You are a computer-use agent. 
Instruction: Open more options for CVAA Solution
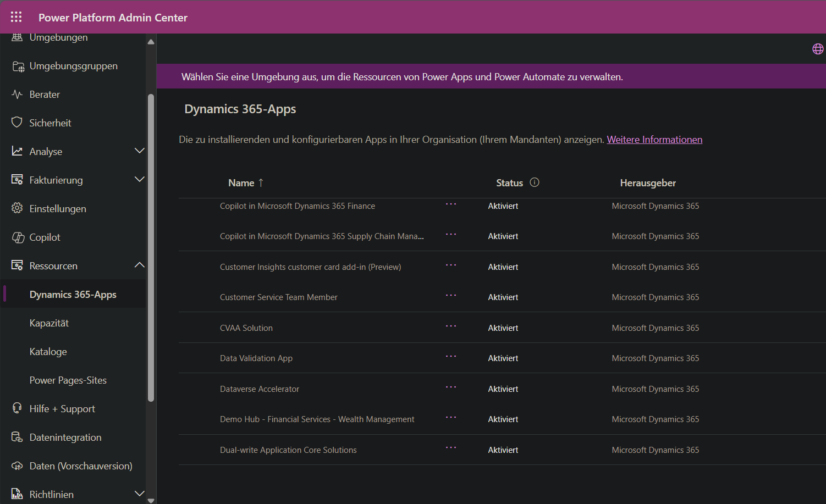pos(451,326)
